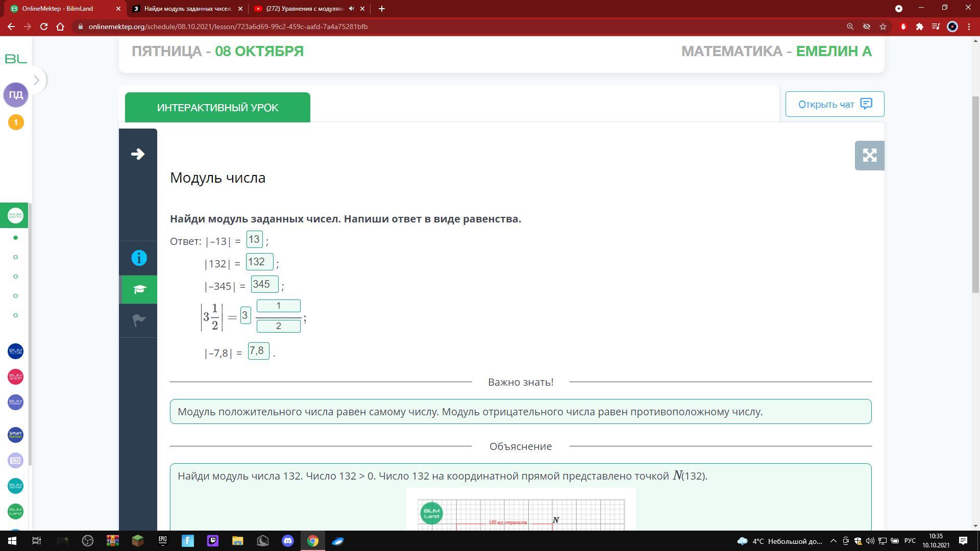980x551 pixels.
Task: Select the graduation cap lesson icon
Action: [x=139, y=290]
